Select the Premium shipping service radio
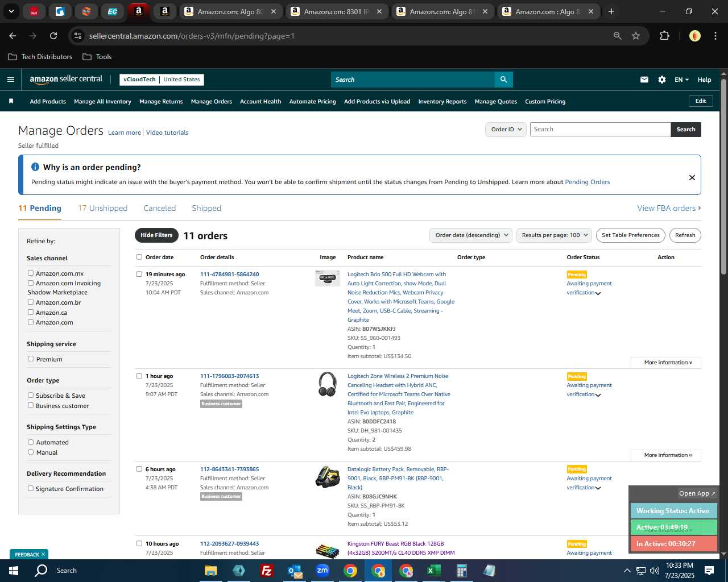This screenshot has height=582, width=728. coord(31,359)
